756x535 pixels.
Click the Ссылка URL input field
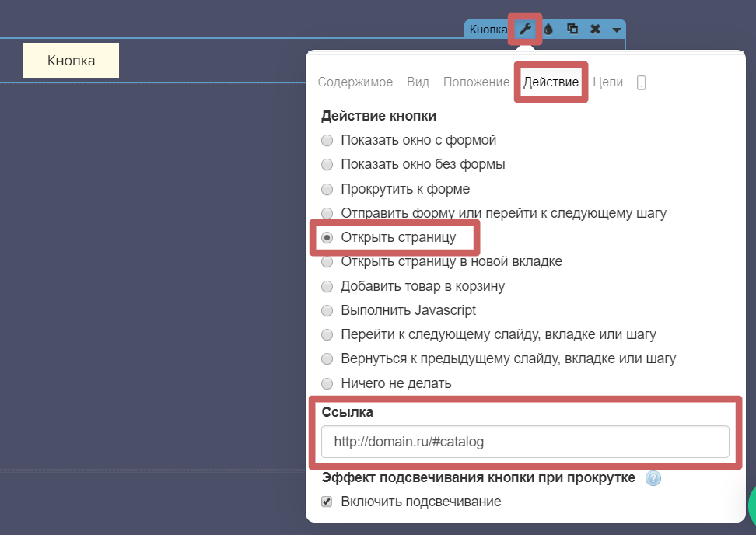pyautogui.click(x=525, y=442)
